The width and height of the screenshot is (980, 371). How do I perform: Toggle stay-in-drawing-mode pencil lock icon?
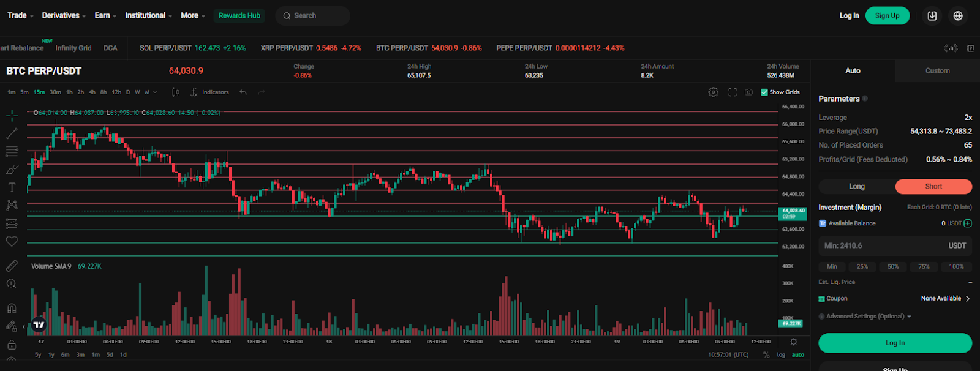(x=12, y=326)
